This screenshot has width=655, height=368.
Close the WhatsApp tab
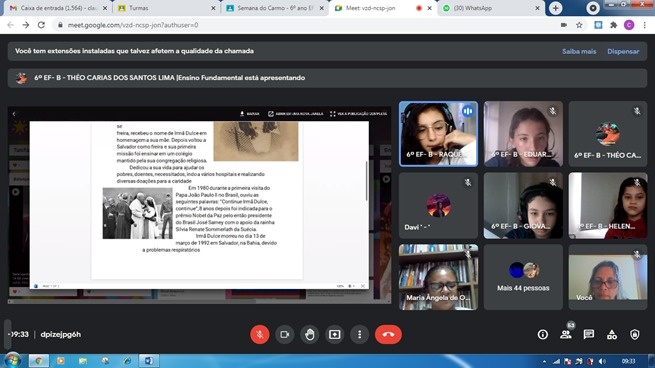click(x=537, y=8)
